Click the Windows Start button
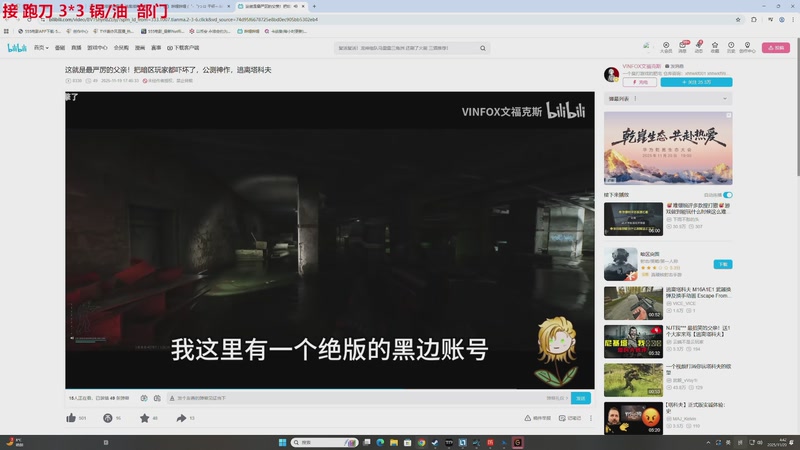Viewport: 800px width, 450px height. pos(282,442)
